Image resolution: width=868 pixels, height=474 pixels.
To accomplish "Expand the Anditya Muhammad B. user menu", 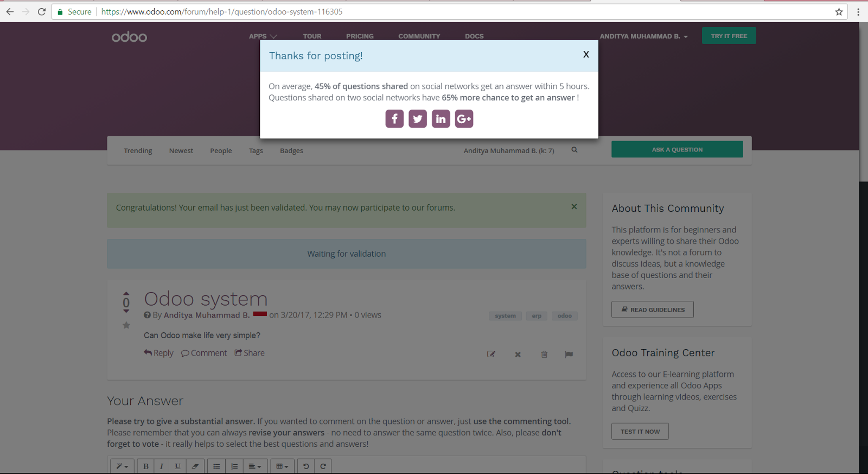I will click(x=643, y=36).
